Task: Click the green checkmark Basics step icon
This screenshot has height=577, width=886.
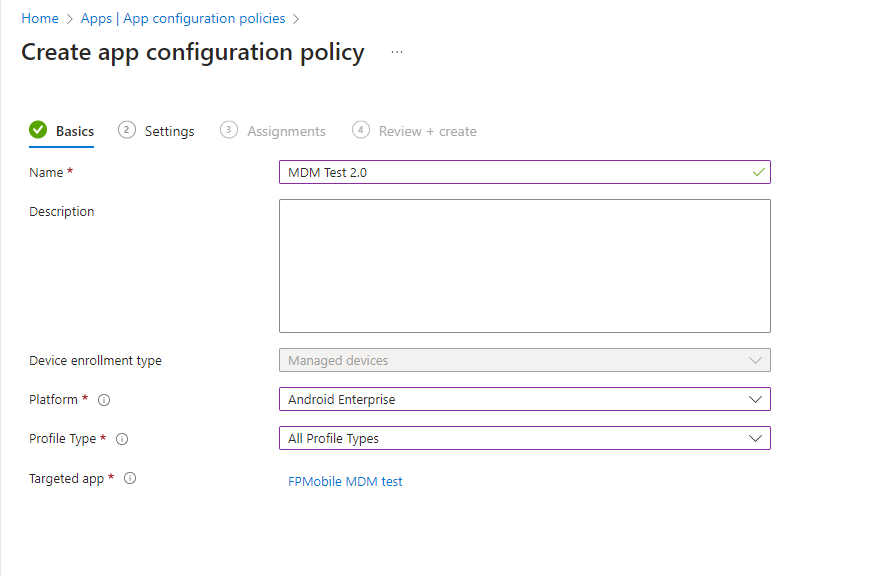Action: [38, 130]
